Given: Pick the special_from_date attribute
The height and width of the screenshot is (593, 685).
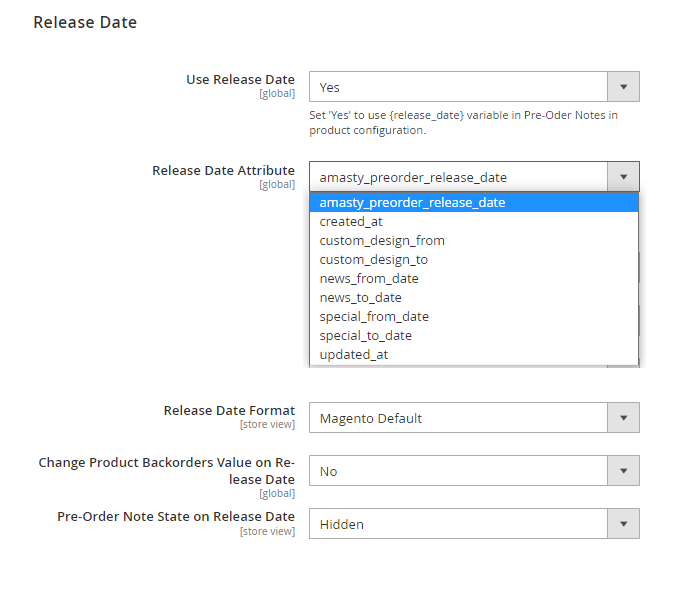Looking at the screenshot, I should pyautogui.click(x=374, y=316).
